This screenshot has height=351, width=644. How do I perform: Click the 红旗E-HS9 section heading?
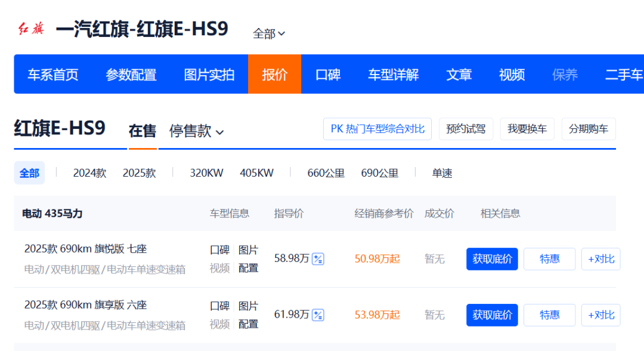click(60, 128)
